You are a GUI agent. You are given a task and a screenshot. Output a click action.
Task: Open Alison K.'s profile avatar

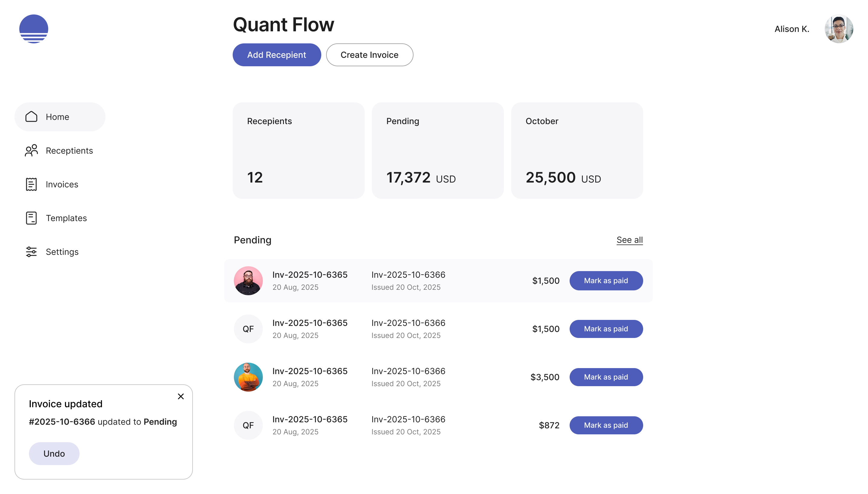click(839, 29)
